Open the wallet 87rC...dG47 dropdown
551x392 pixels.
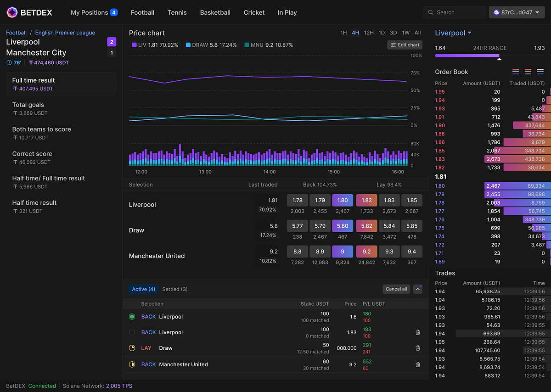point(517,12)
